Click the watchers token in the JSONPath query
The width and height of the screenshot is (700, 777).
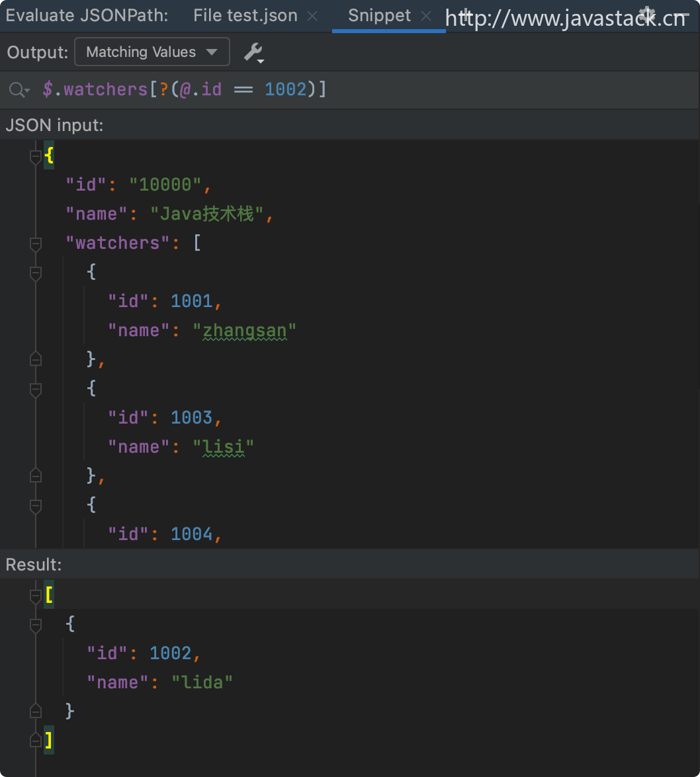point(105,90)
